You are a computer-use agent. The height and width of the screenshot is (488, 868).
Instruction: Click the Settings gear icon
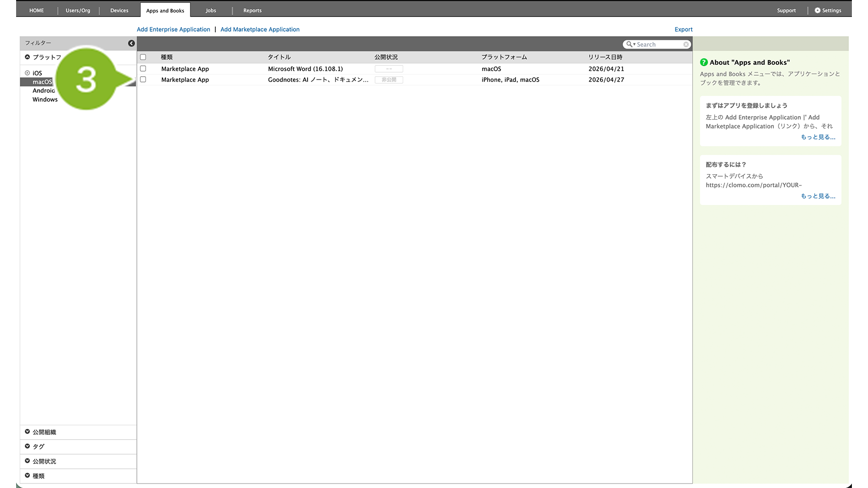[x=817, y=10]
